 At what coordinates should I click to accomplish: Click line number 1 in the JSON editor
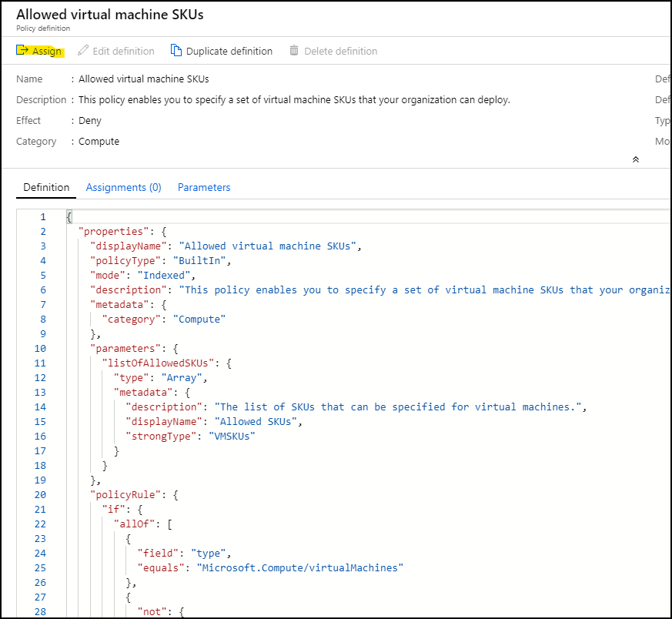(x=42, y=216)
